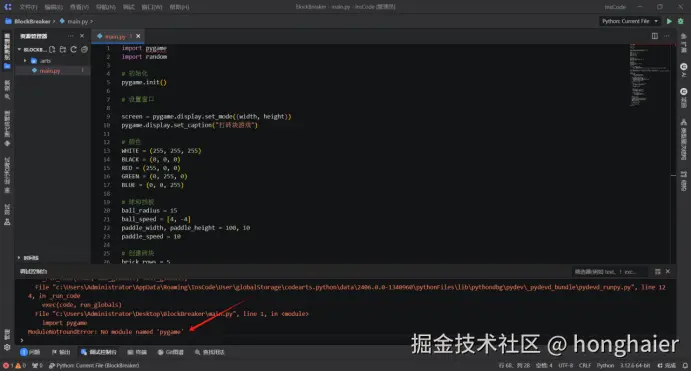Screen dimensions: 692x371
Task: Collapse the BLOCKB... project root
Action: tap(19, 49)
